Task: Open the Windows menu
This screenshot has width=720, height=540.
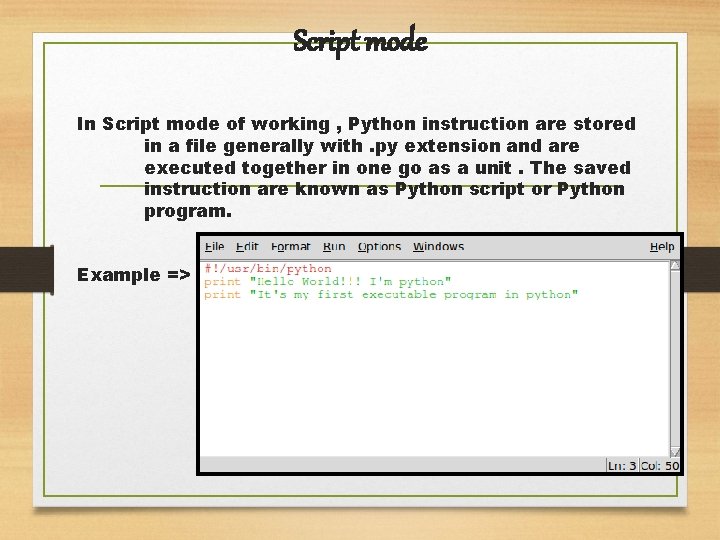Action: (x=439, y=247)
